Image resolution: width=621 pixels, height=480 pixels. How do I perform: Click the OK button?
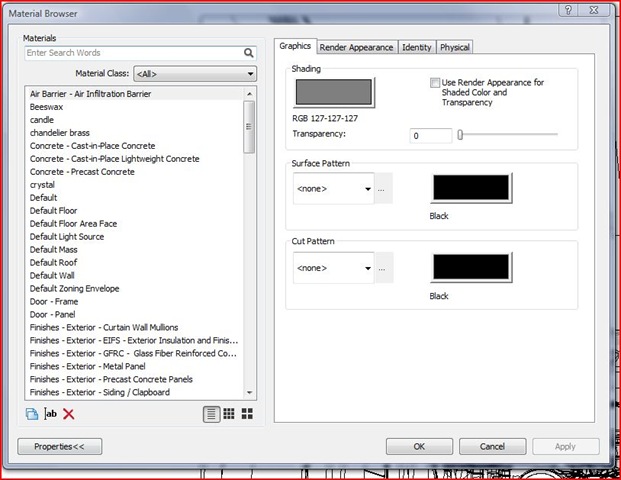point(419,447)
